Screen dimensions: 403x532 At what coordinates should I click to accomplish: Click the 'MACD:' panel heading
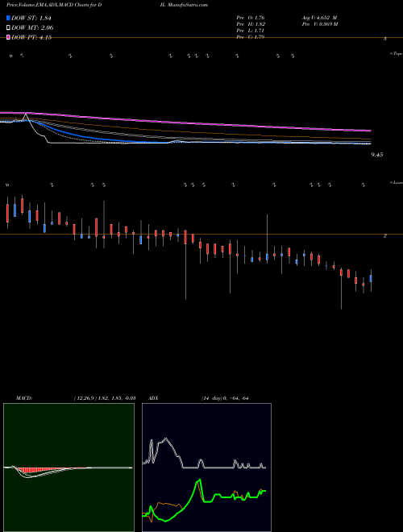click(x=24, y=398)
